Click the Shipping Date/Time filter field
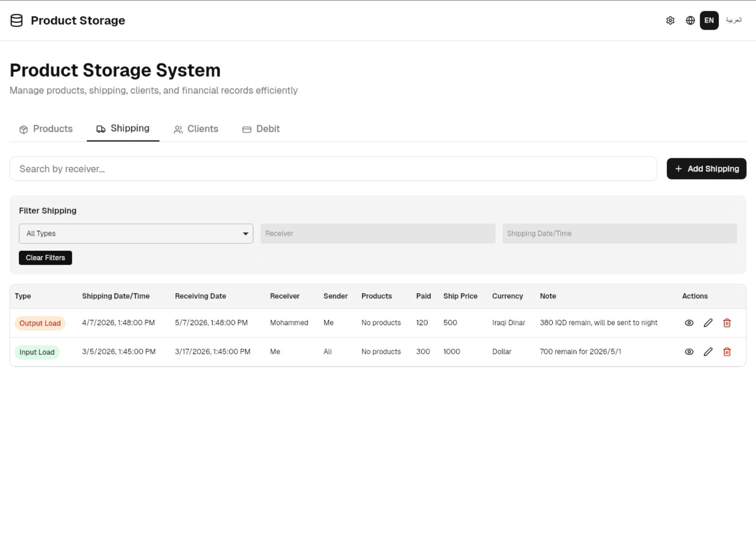The image size is (756, 558). coord(619,233)
